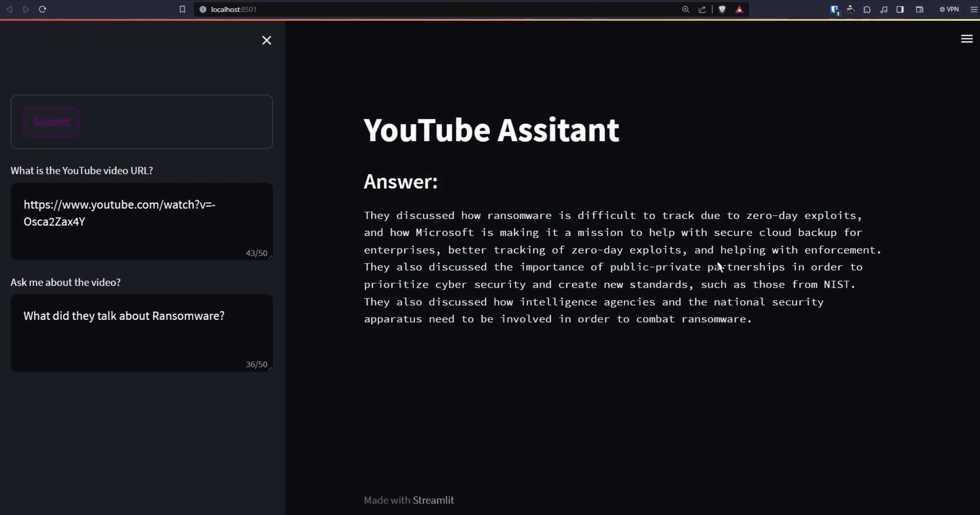Viewport: 980px width, 515px height.
Task: Click the 'What is the YouTube video URL?' label
Action: 82,170
